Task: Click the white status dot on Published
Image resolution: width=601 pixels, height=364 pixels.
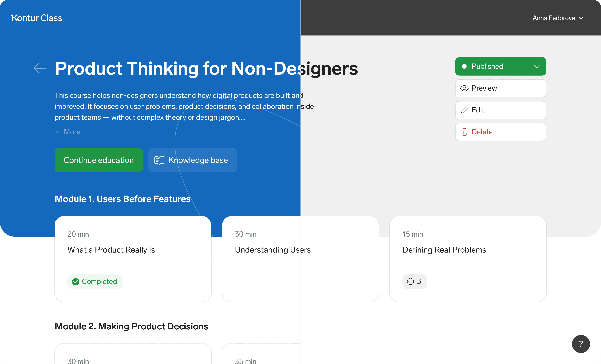Action: point(464,66)
